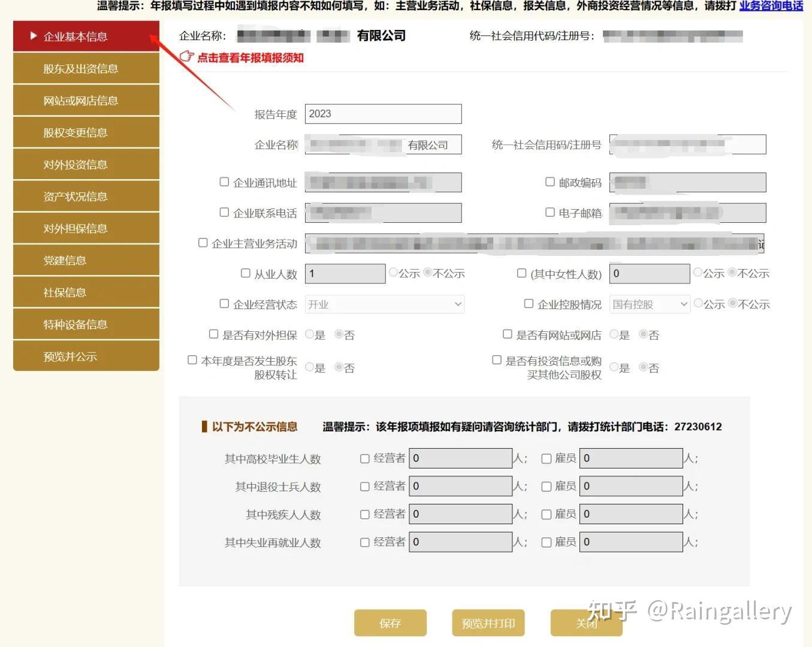Open the 党建信息 sidebar item
Screen dimensions: 812x647
(x=86, y=260)
